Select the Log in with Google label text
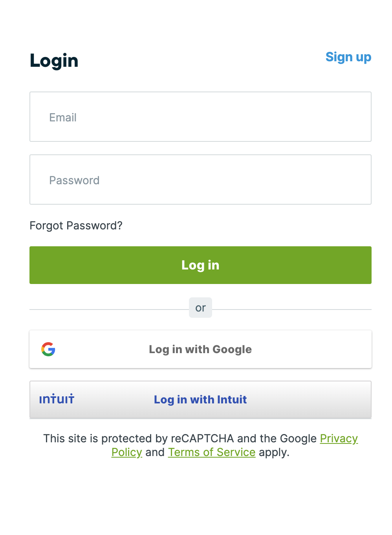 pyautogui.click(x=200, y=349)
